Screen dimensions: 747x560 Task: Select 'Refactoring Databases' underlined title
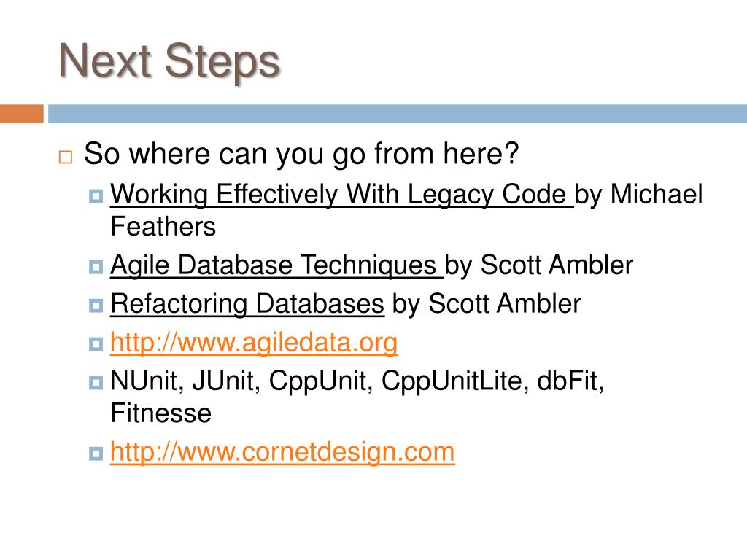[247, 304]
